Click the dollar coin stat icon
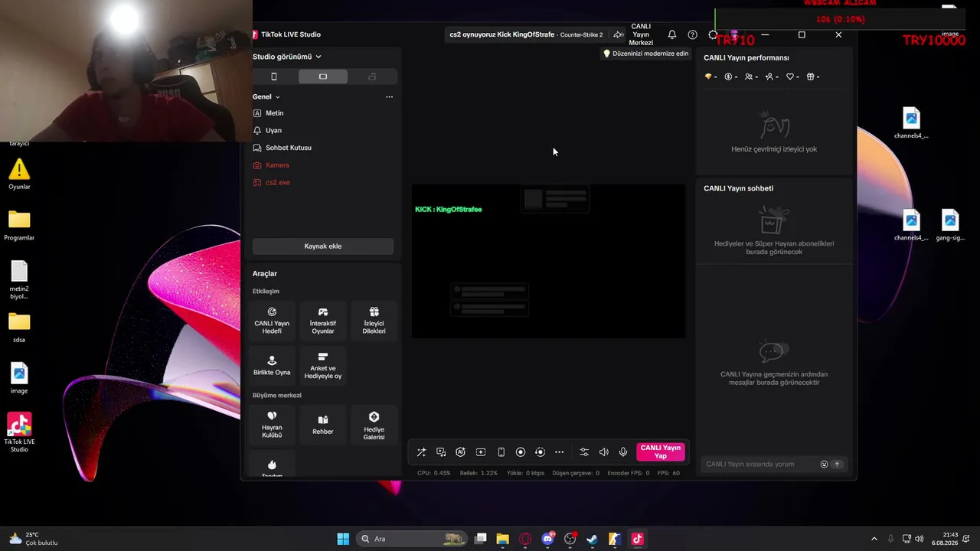 tap(730, 77)
